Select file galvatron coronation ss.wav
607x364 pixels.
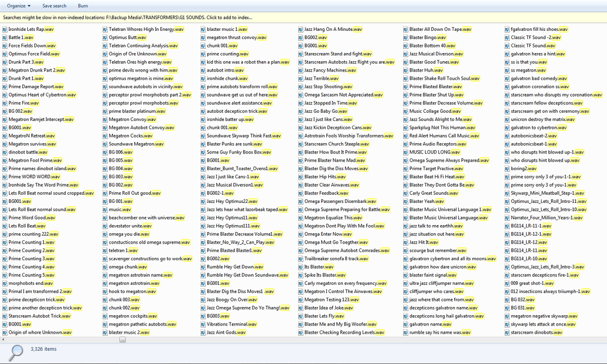tap(541, 87)
